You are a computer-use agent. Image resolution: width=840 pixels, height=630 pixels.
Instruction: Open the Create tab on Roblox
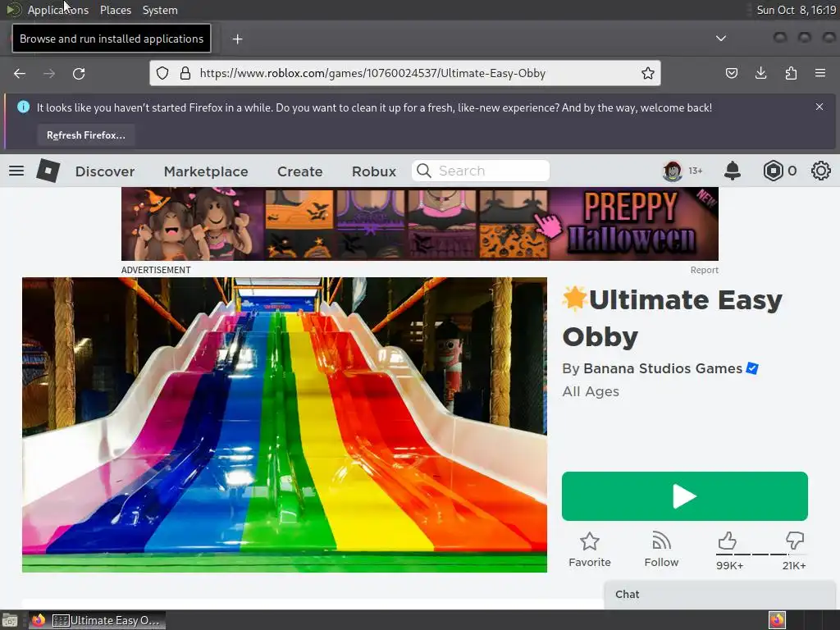[x=299, y=171]
